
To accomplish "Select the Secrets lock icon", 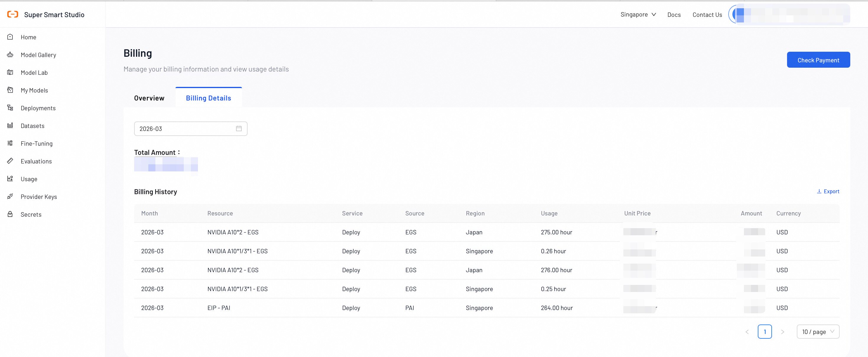I will (10, 214).
